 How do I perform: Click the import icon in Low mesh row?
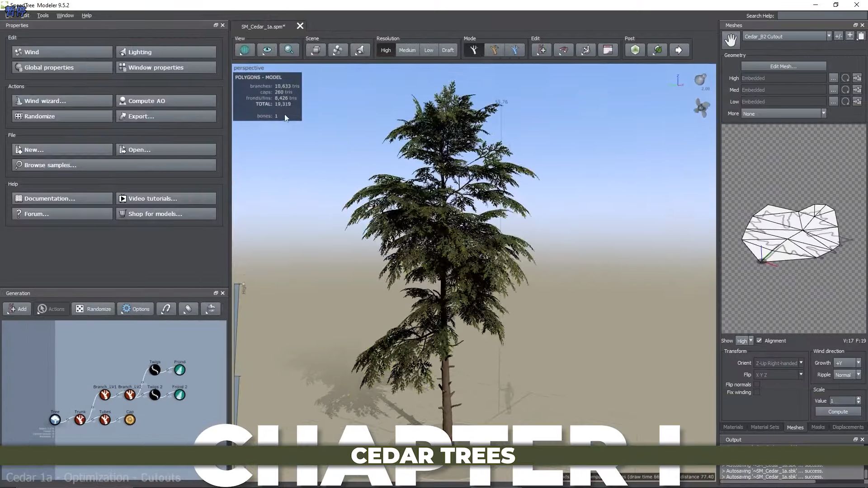(x=857, y=102)
